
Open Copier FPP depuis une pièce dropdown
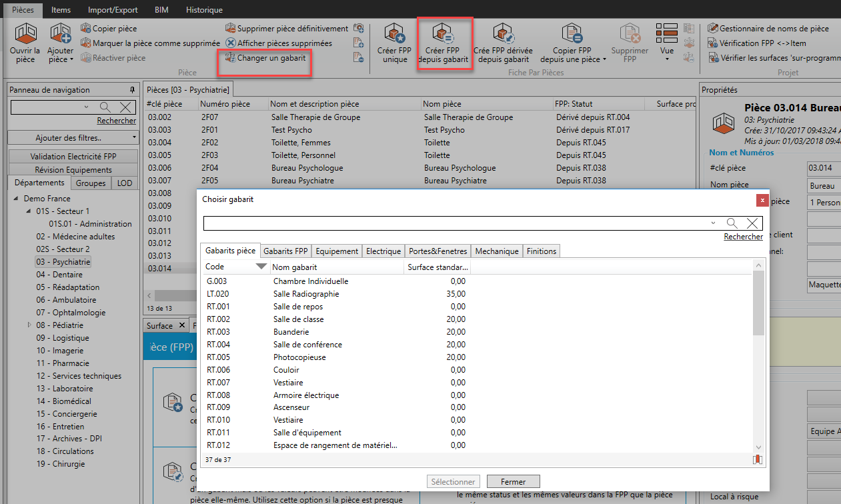573,59
